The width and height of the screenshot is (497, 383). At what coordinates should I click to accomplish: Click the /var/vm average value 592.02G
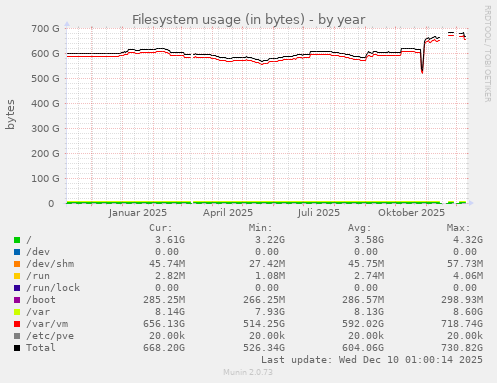[x=363, y=324]
